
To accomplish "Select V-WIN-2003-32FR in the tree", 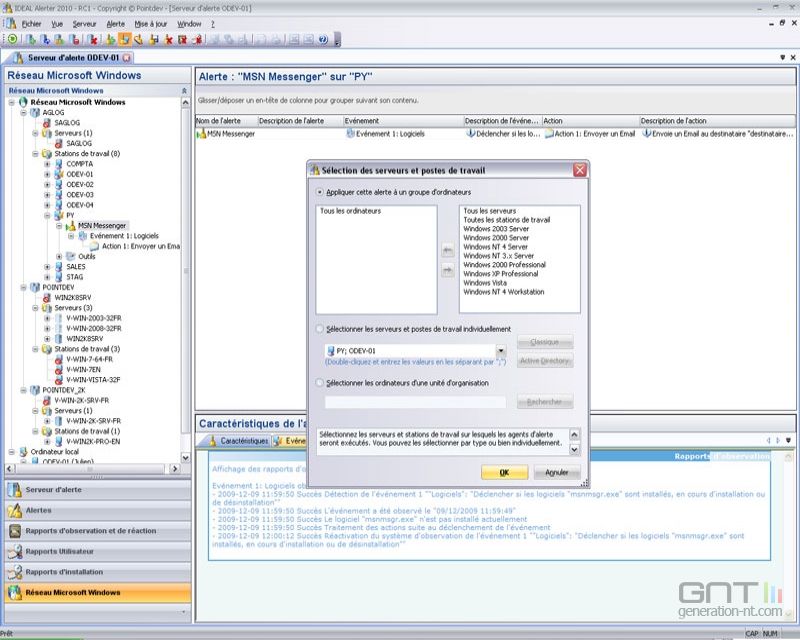I will pos(94,318).
